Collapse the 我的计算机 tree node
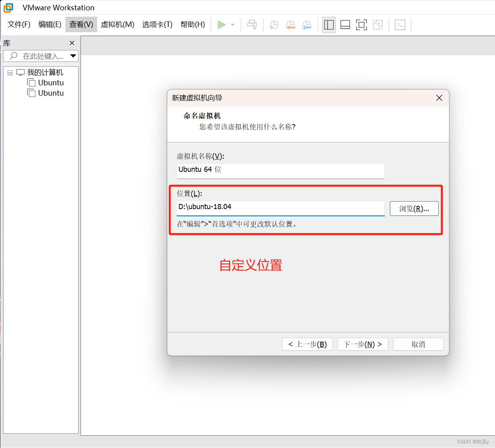This screenshot has width=495, height=448. click(10, 73)
